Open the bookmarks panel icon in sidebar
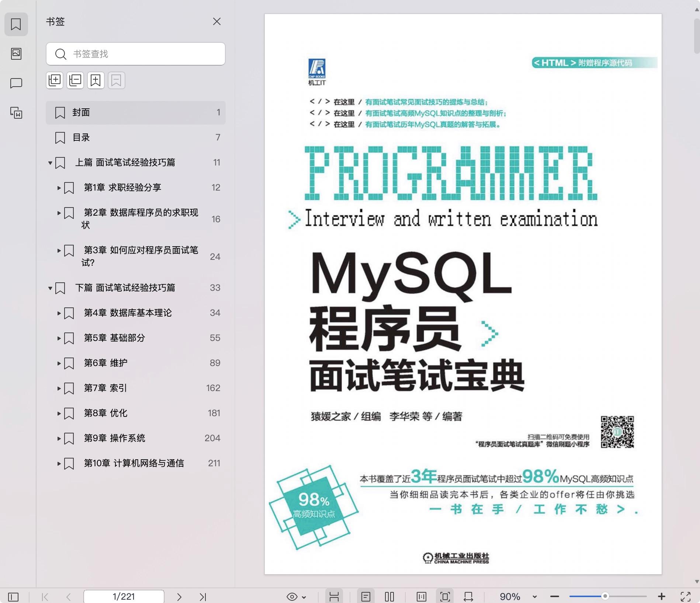The height and width of the screenshot is (603, 700). click(16, 24)
